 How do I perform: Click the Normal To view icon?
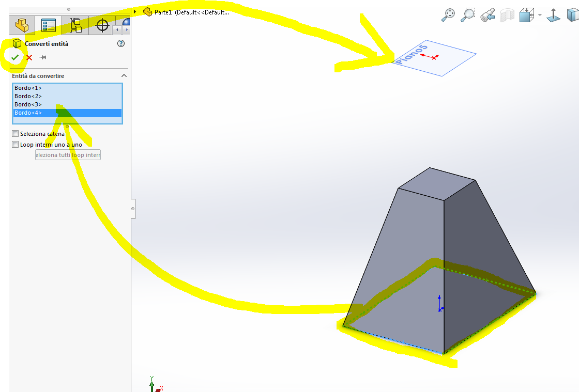(x=553, y=15)
